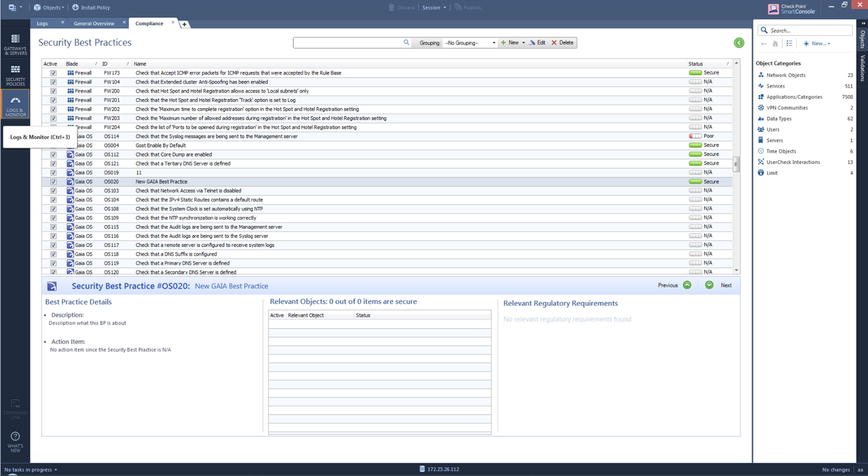Open the New... dropdown in Objects pane

(x=817, y=44)
